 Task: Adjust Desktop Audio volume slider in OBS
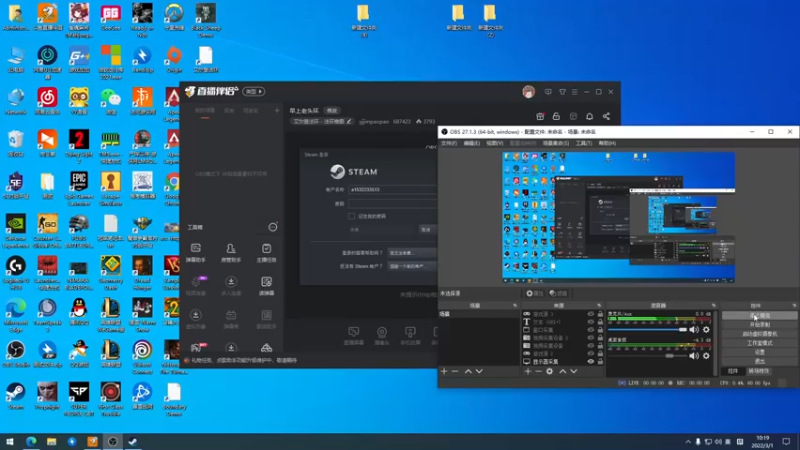click(x=647, y=356)
